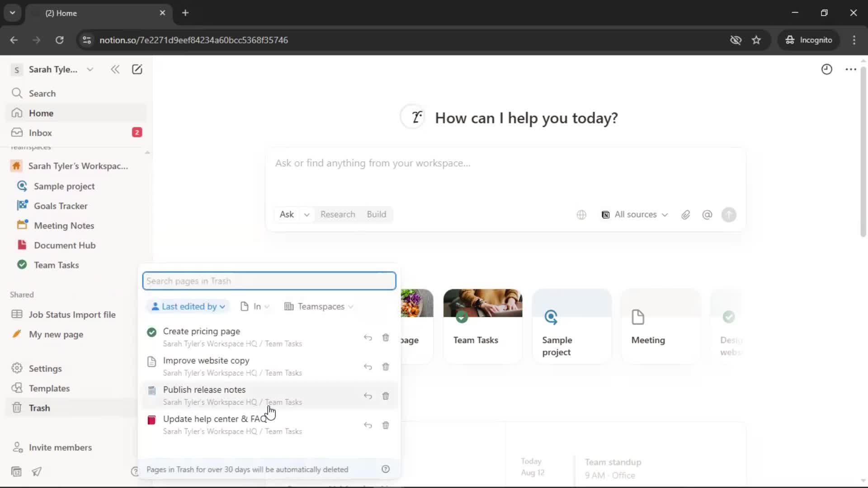Open the My new page item
The height and width of the screenshot is (488, 868).
(76, 334)
